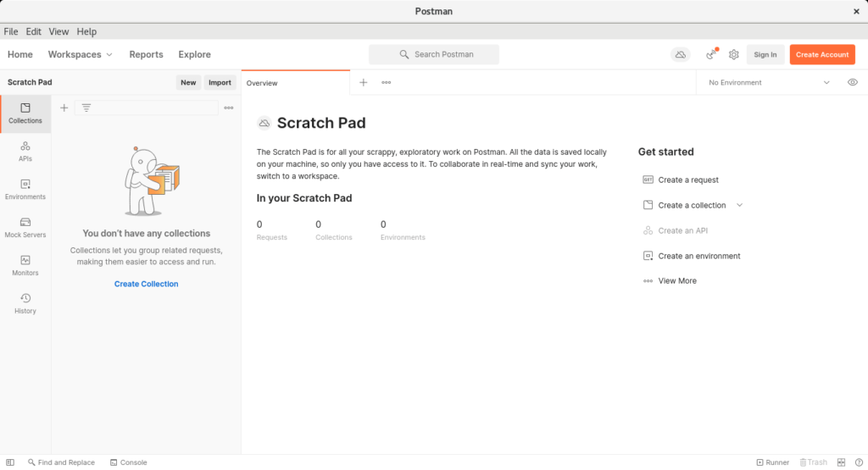Focus the Search Postman field

pyautogui.click(x=434, y=54)
